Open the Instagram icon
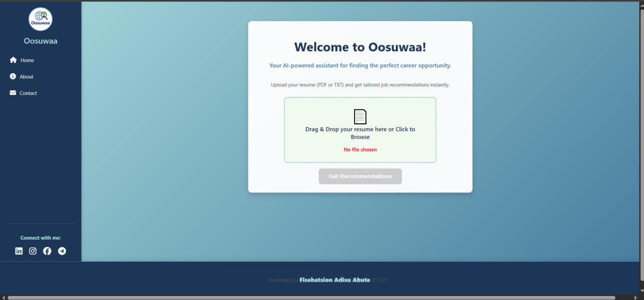Viewport: 644px width, 300px height. 33,251
